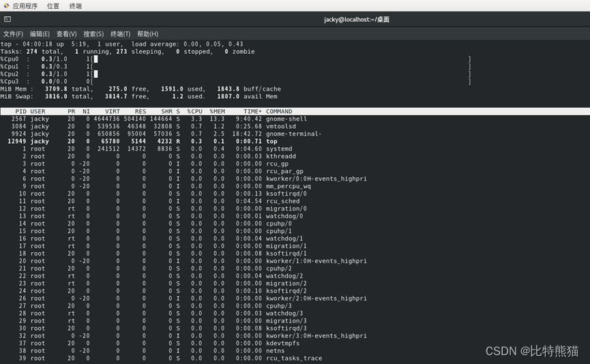This screenshot has height=364, width=590.
Task: Click the kdevtmpfs process row
Action: click(x=284, y=343)
